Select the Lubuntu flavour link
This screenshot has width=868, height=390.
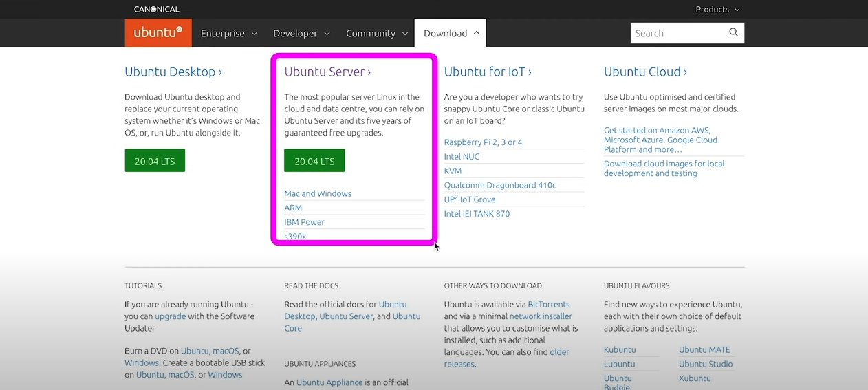619,364
